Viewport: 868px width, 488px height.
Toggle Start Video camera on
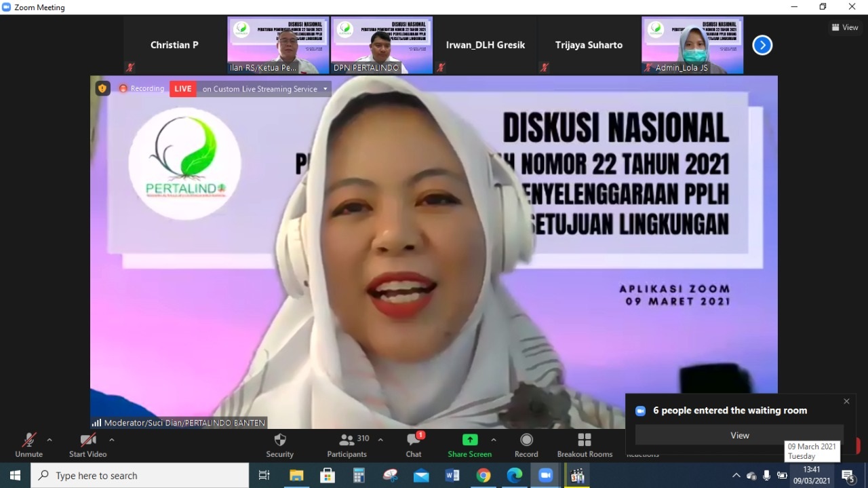[87, 440]
